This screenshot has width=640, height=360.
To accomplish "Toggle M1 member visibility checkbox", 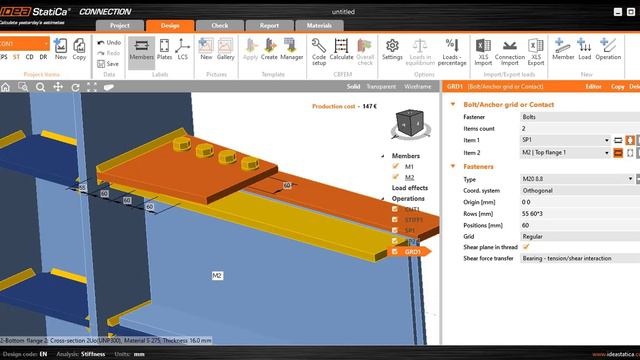I will coord(395,166).
